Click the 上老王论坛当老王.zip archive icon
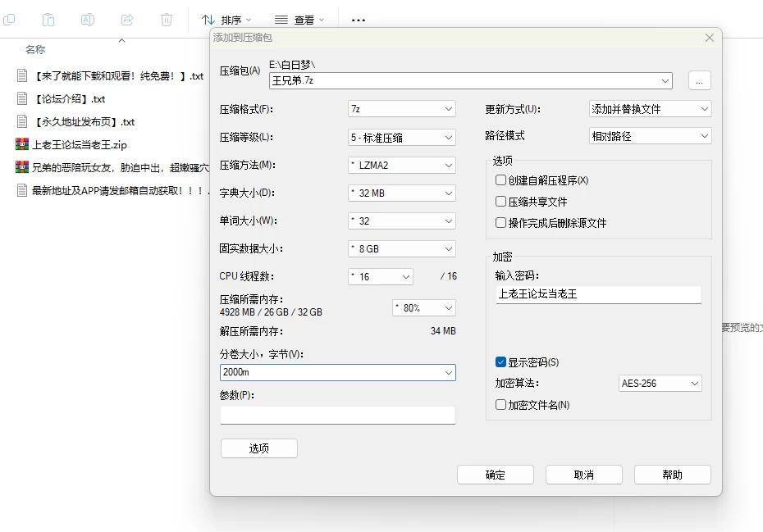Image resolution: width=763 pixels, height=532 pixels. [22, 144]
